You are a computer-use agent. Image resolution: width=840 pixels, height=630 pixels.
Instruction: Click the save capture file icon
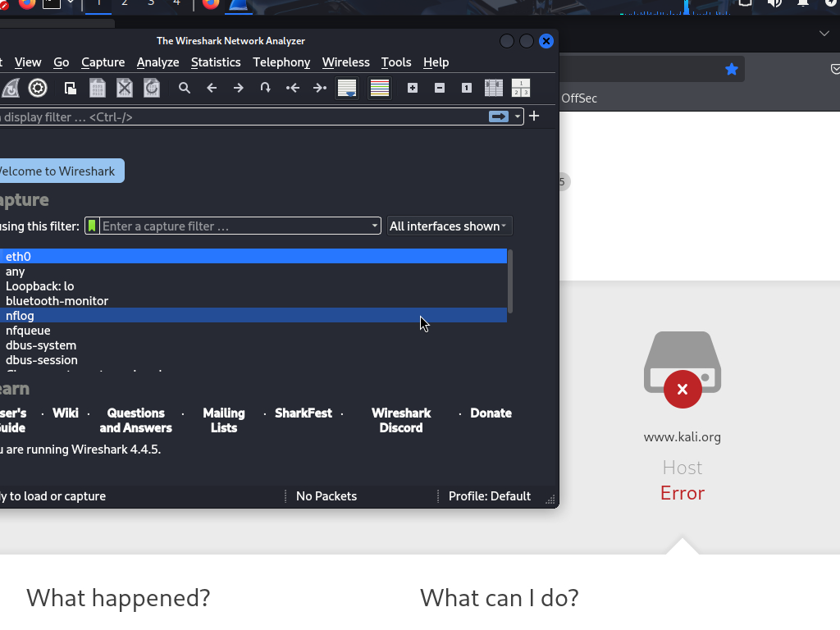tap(97, 88)
